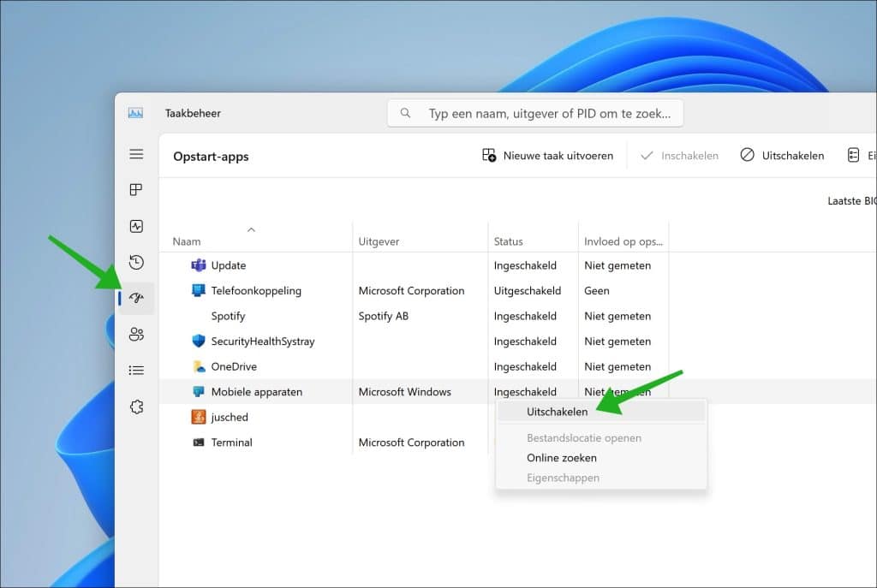The width and height of the screenshot is (877, 588).
Task: Click the Mobiele apparaten app icon
Action: point(199,391)
